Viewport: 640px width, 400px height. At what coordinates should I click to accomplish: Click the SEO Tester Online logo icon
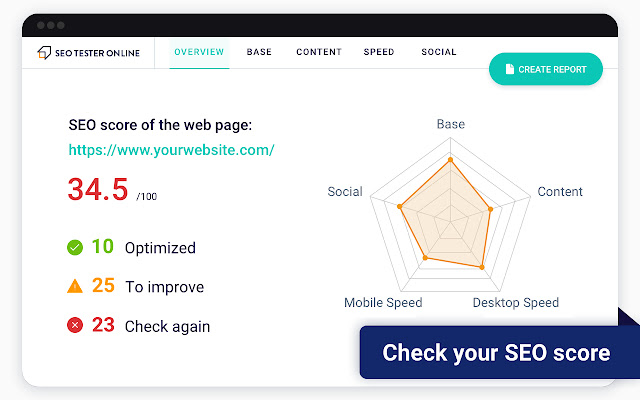(x=44, y=52)
